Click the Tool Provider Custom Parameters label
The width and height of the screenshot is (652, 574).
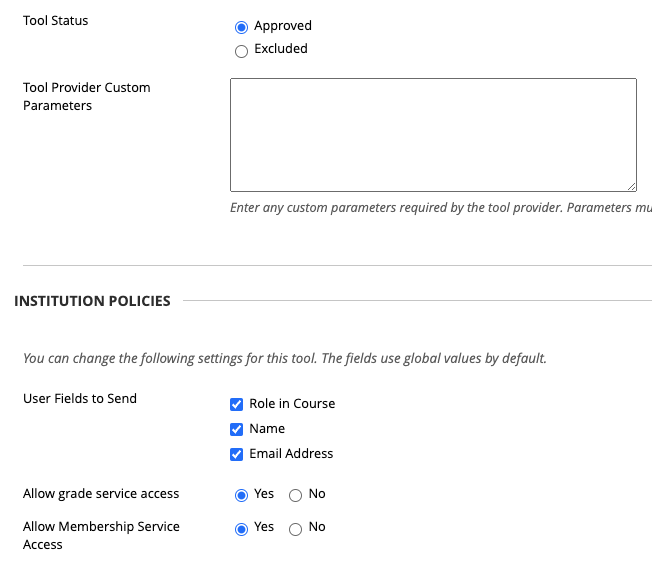click(x=86, y=96)
